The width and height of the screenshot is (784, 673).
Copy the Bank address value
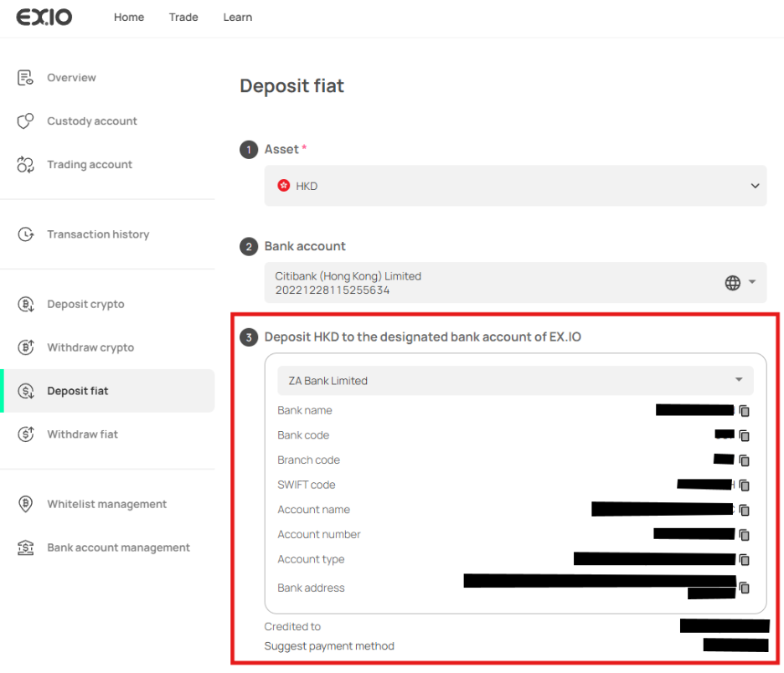point(744,588)
